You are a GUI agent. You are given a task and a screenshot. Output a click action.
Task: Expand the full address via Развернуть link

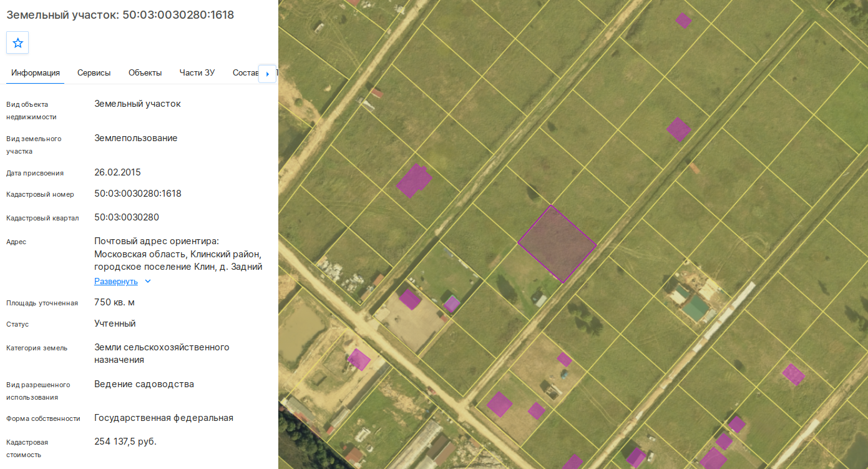point(116,282)
